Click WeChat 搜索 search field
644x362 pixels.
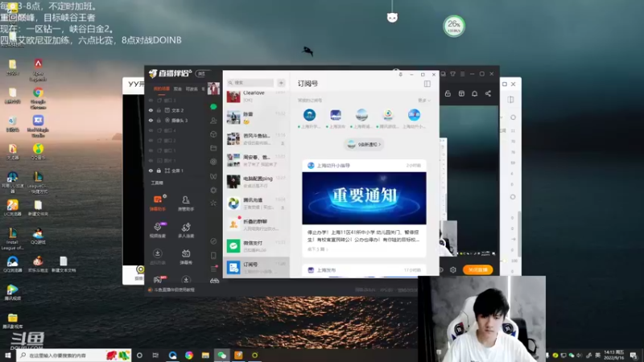click(250, 83)
